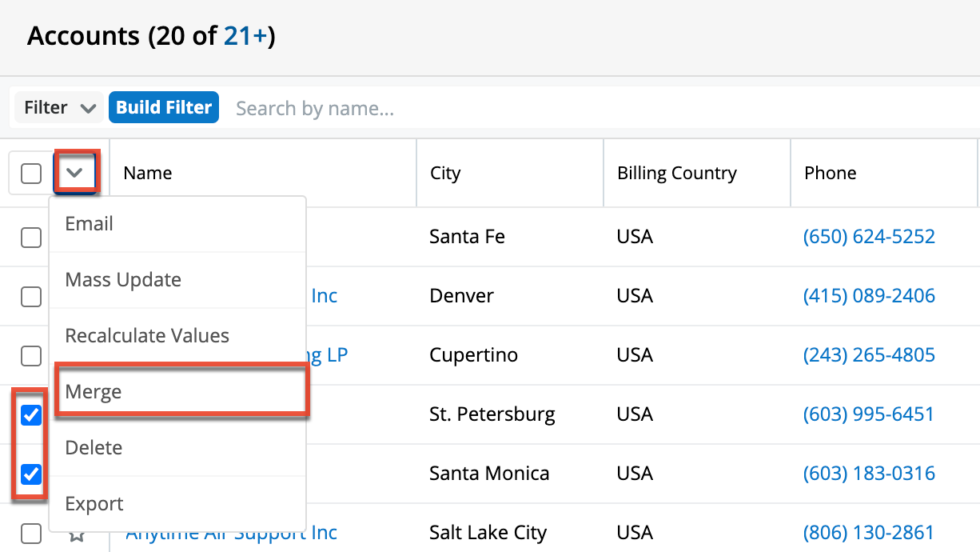Image resolution: width=980 pixels, height=552 pixels.
Task: Choose Email from the actions menu
Action: coord(90,224)
